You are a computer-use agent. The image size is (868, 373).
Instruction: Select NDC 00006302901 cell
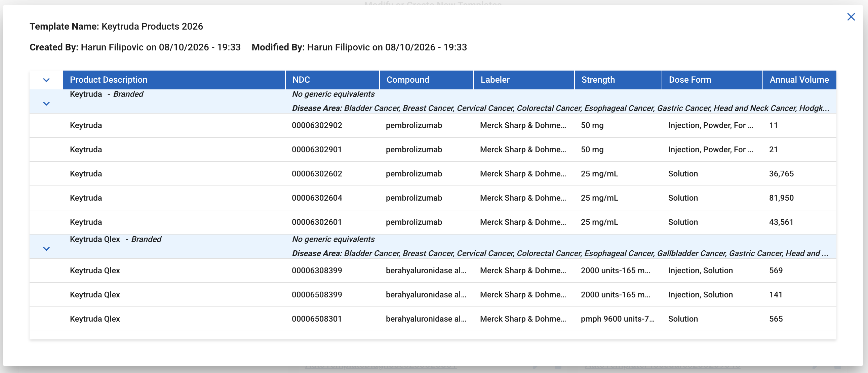pos(317,150)
